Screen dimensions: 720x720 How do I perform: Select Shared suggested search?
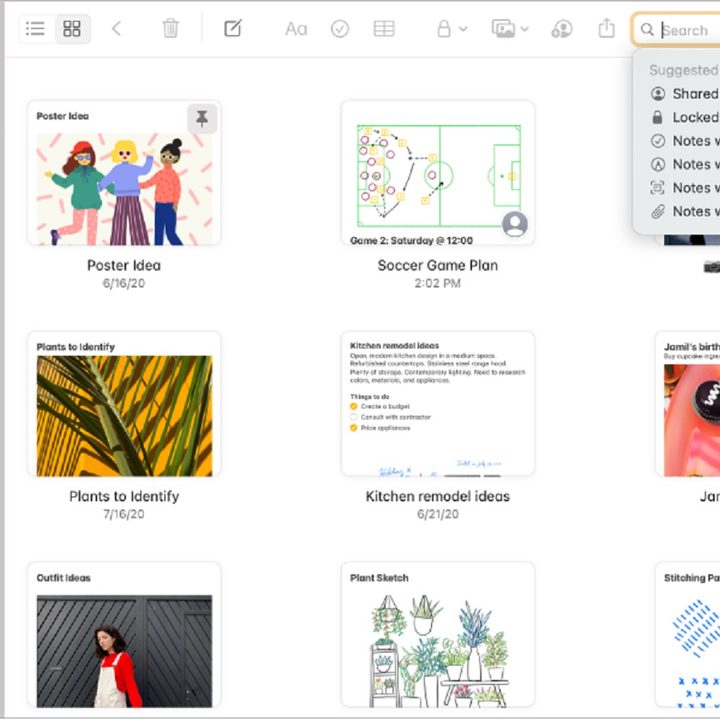[x=685, y=94]
